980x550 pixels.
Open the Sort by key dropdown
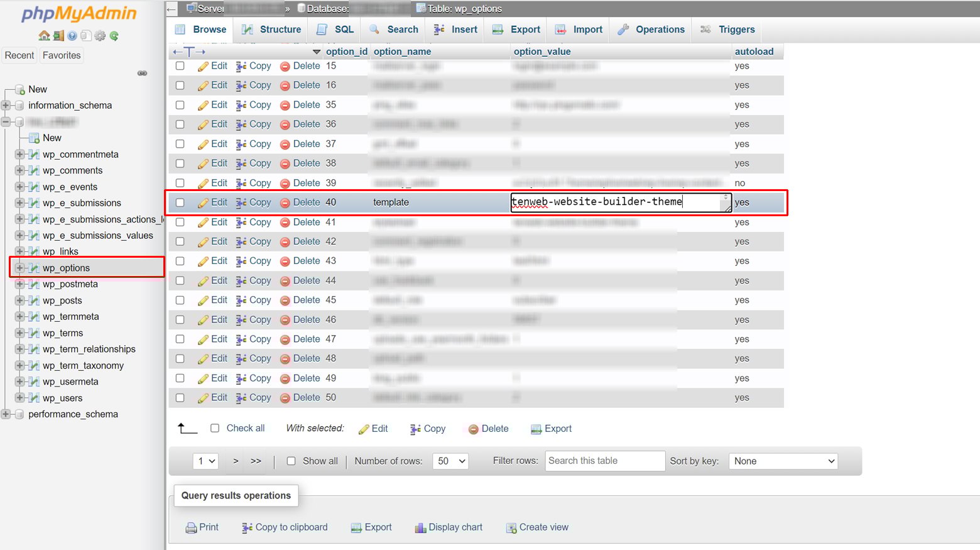pos(783,461)
